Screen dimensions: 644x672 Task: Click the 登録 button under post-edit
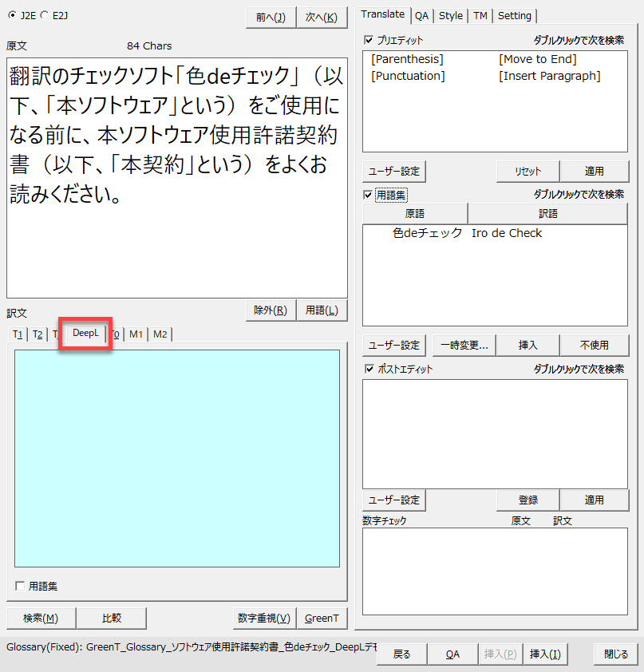[527, 500]
